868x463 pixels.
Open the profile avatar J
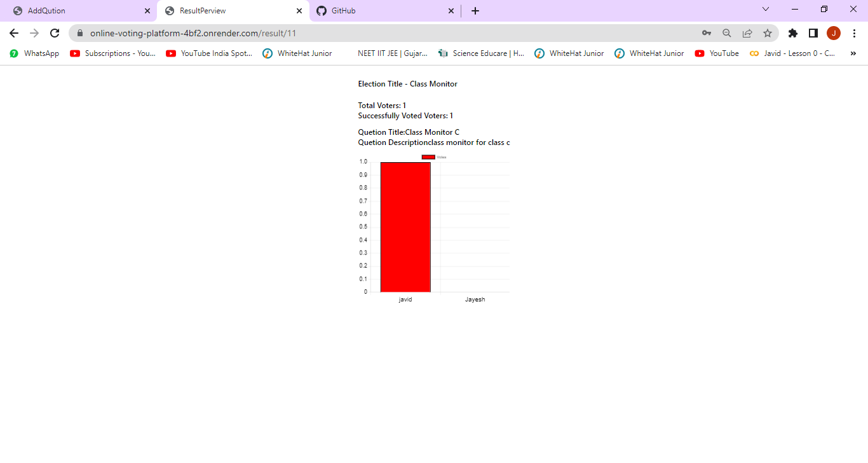click(x=834, y=33)
